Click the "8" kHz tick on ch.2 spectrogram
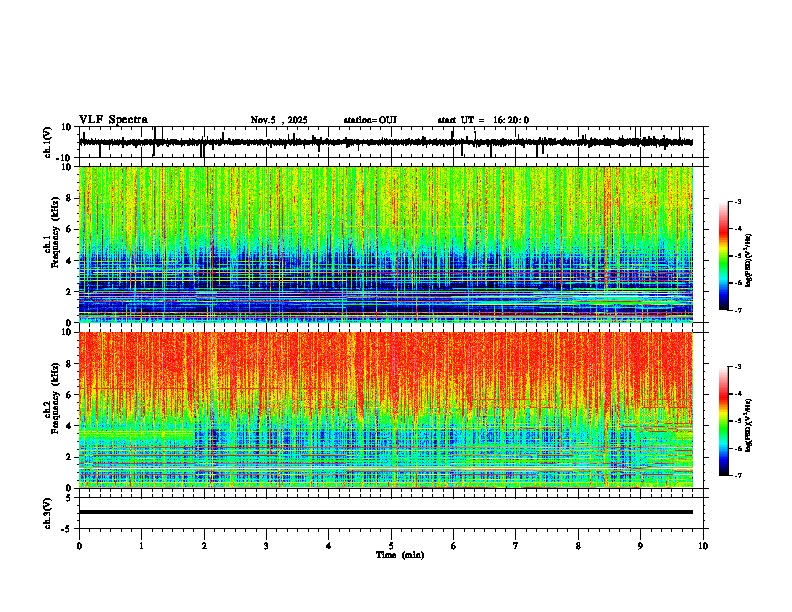This screenshot has width=792, height=612. click(69, 364)
